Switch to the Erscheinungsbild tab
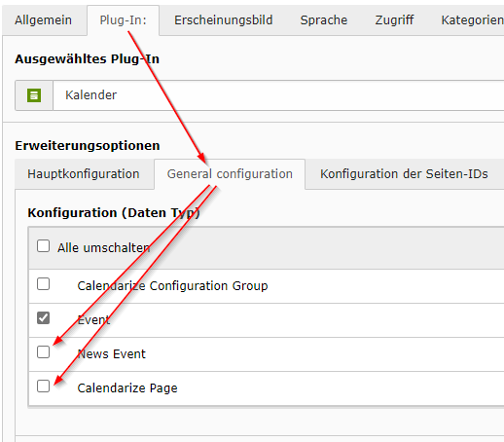 [223, 20]
